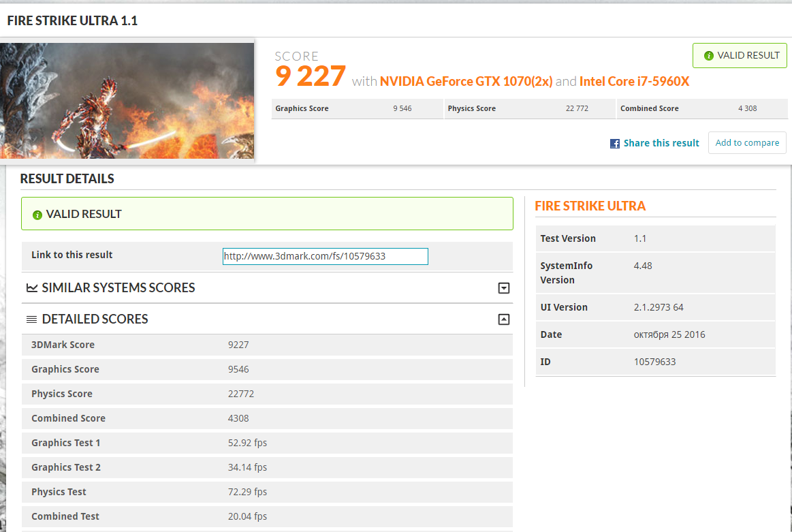Click the Fire Strike benchmark thumbnail image
Screen dimensions: 792x532
click(127, 101)
